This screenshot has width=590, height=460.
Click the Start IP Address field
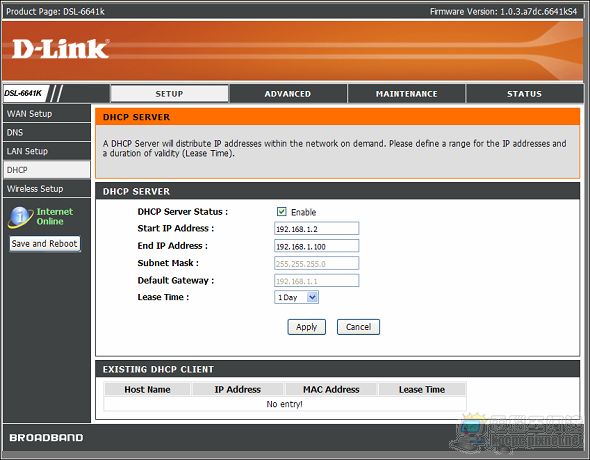pyautogui.click(x=316, y=229)
